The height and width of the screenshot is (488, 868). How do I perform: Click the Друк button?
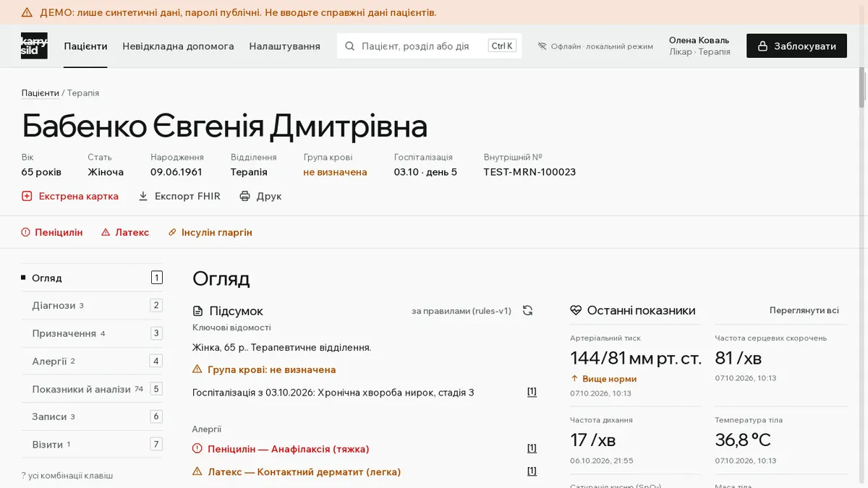pos(260,196)
